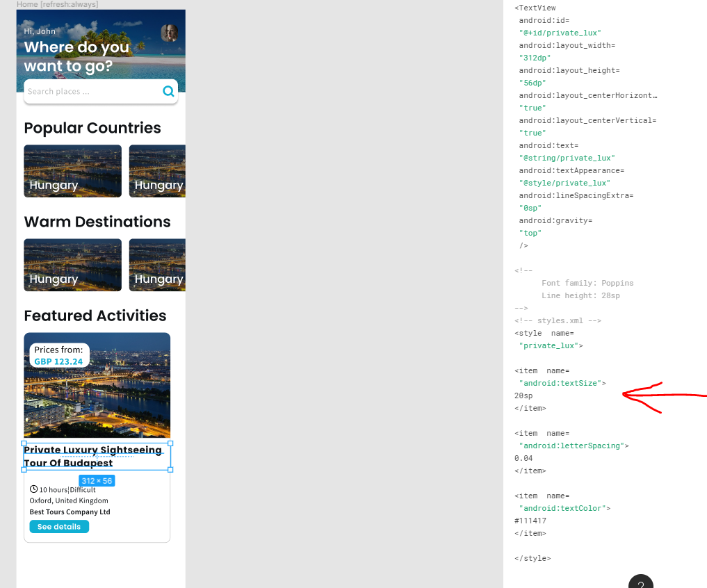
Task: Click the styles.xml comment line
Action: (558, 320)
